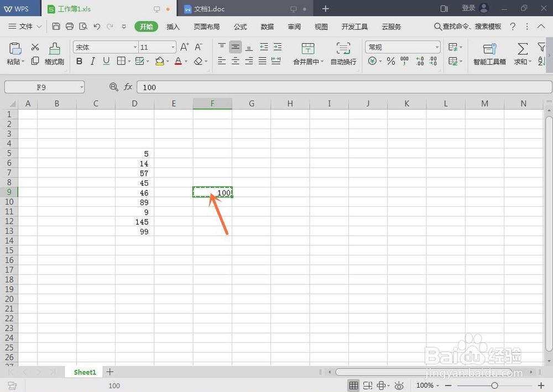This screenshot has width=553, height=392.
Task: Add a new sheet with the + button
Action: pos(109,372)
